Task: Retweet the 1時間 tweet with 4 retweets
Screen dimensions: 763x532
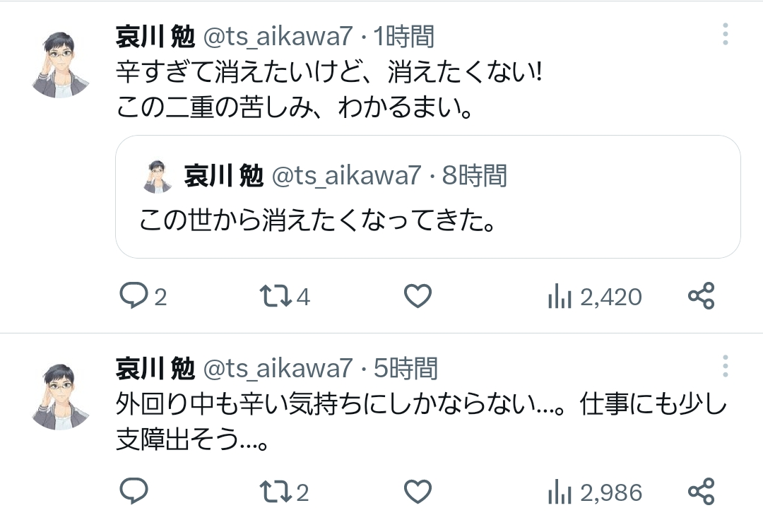Action: click(x=285, y=296)
